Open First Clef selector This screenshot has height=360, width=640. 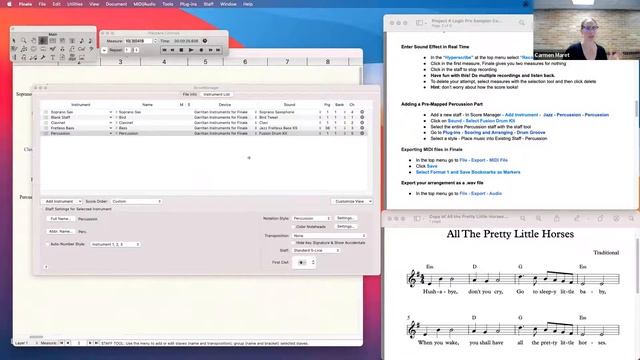(x=304, y=262)
